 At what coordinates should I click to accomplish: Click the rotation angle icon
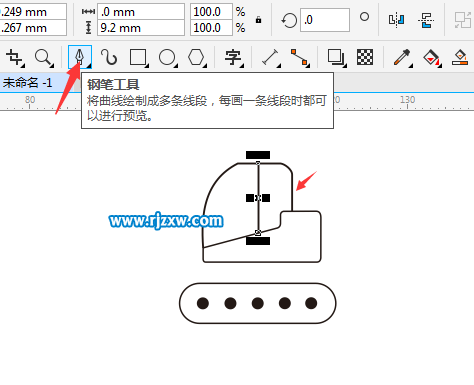(x=289, y=20)
